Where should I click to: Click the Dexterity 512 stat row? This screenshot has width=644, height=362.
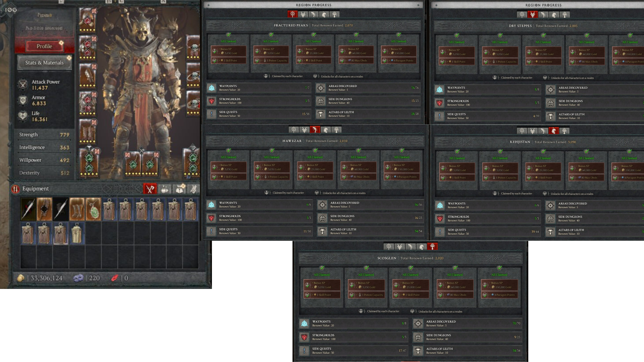pos(44,173)
